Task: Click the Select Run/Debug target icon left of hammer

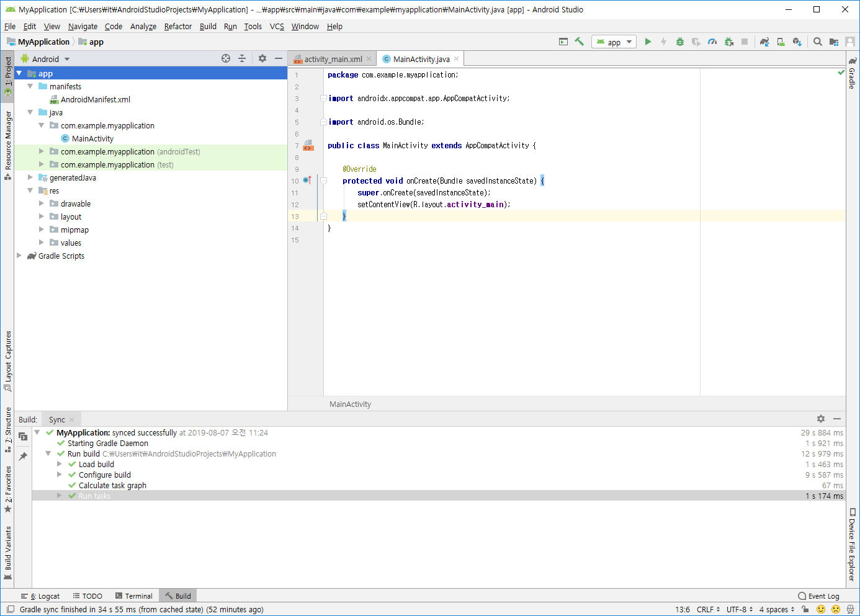Action: (x=563, y=42)
